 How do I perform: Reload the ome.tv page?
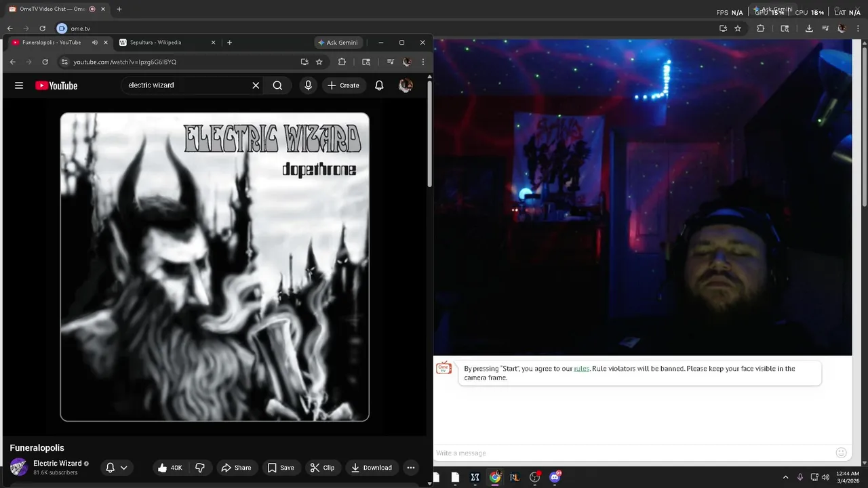pyautogui.click(x=42, y=28)
